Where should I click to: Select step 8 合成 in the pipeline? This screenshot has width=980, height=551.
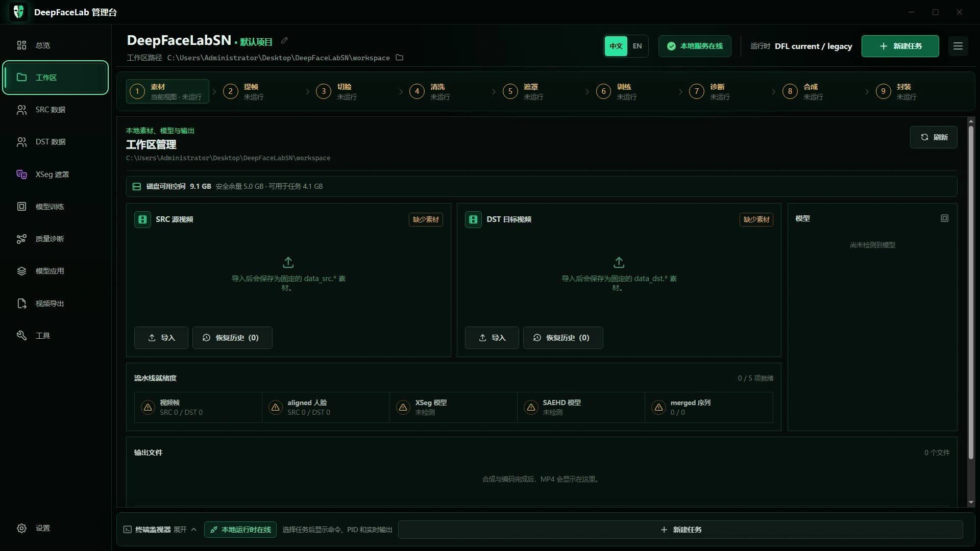point(821,91)
